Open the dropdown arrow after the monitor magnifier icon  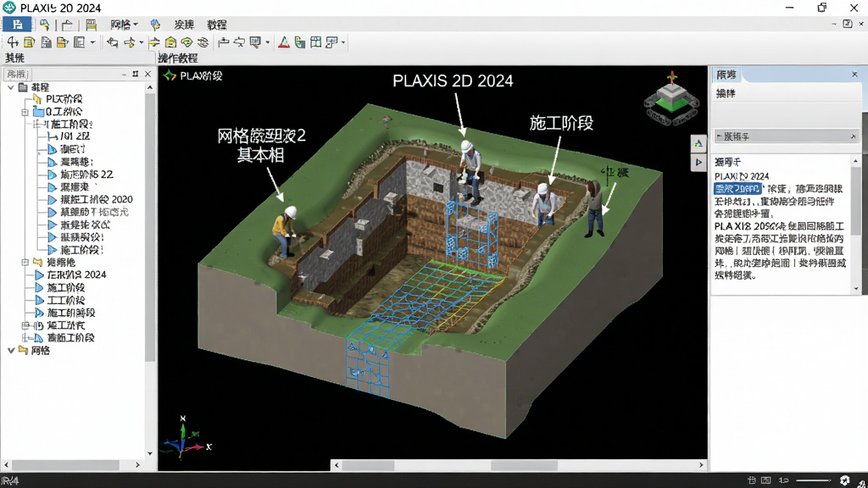point(267,42)
